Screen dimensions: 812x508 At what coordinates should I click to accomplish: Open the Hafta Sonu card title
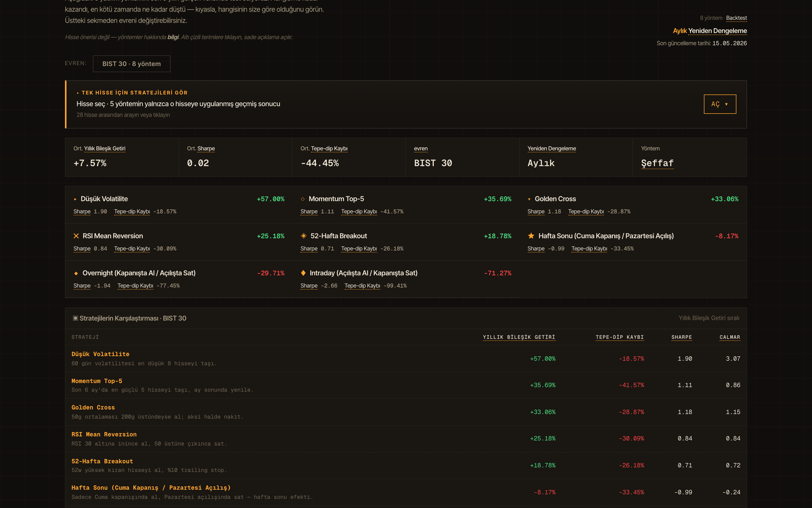tap(606, 236)
